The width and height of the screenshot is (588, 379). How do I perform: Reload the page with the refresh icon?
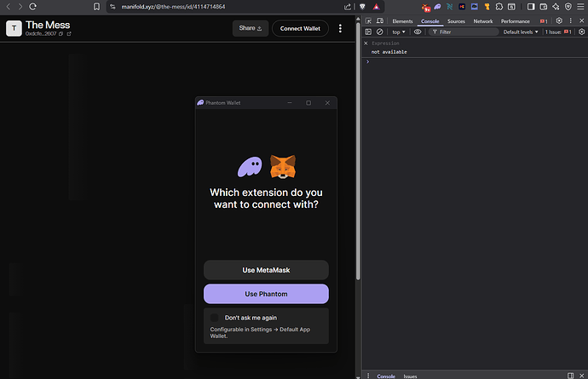33,6
